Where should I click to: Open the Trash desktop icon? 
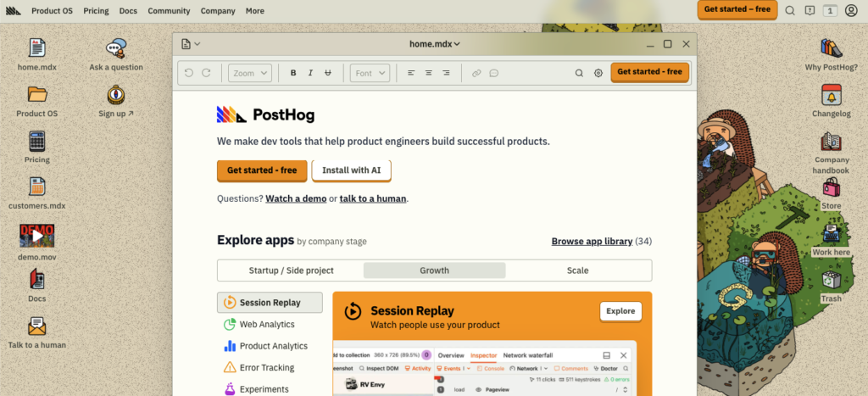pyautogui.click(x=831, y=280)
